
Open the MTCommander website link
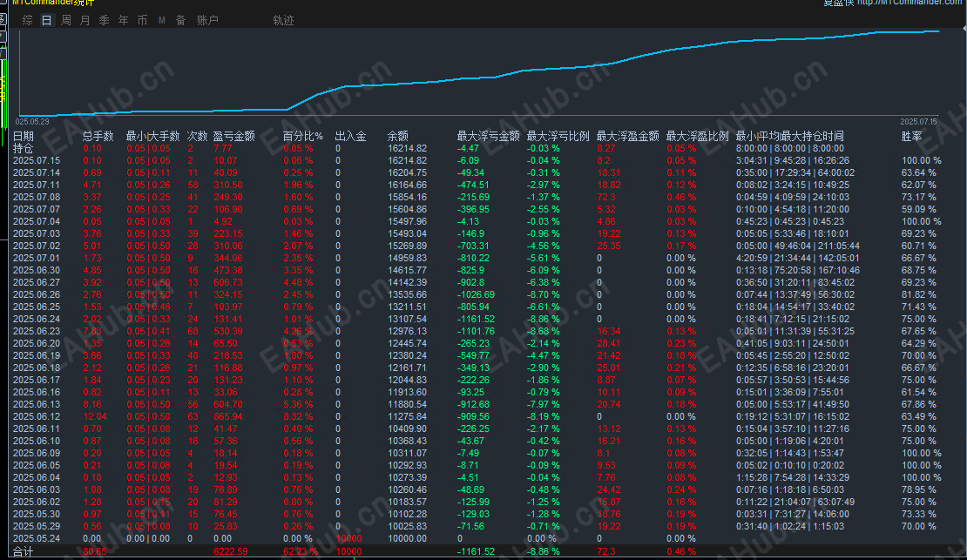911,3
